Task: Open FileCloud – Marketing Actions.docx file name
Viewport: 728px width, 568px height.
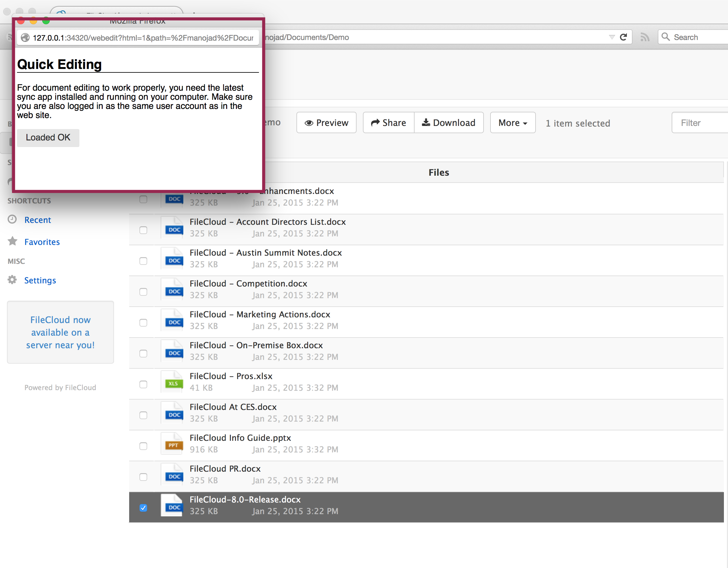Action: click(x=260, y=315)
